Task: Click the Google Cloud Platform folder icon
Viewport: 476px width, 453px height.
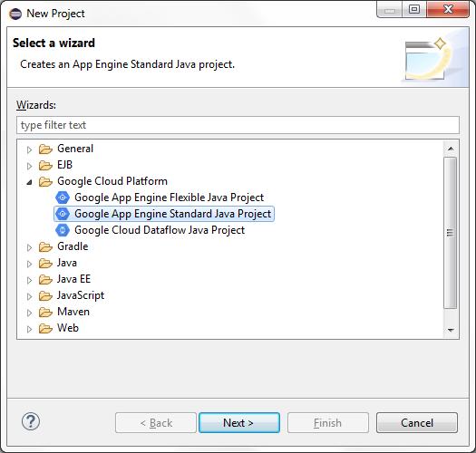Action: [45, 182]
